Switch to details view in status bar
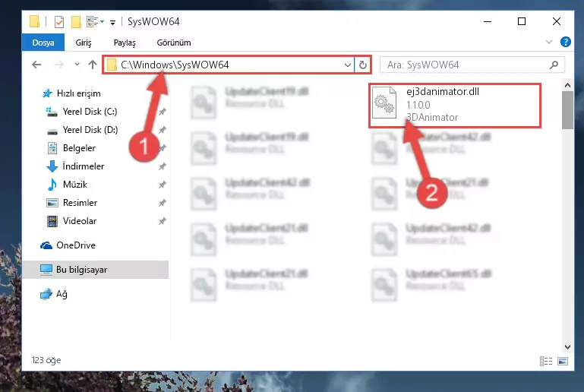The width and height of the screenshot is (584, 392). tap(545, 361)
